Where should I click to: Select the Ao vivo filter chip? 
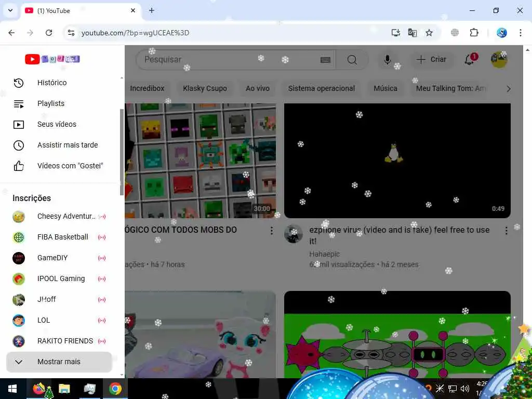[258, 88]
